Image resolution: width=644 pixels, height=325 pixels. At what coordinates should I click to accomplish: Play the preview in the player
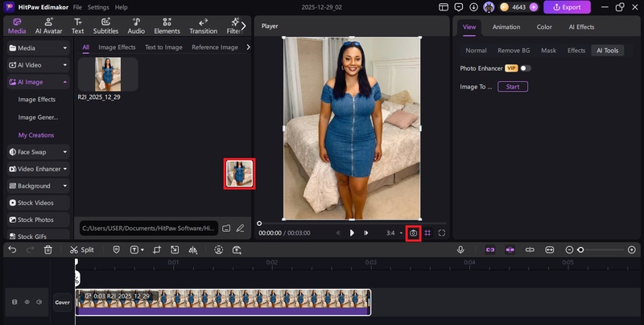(x=352, y=232)
